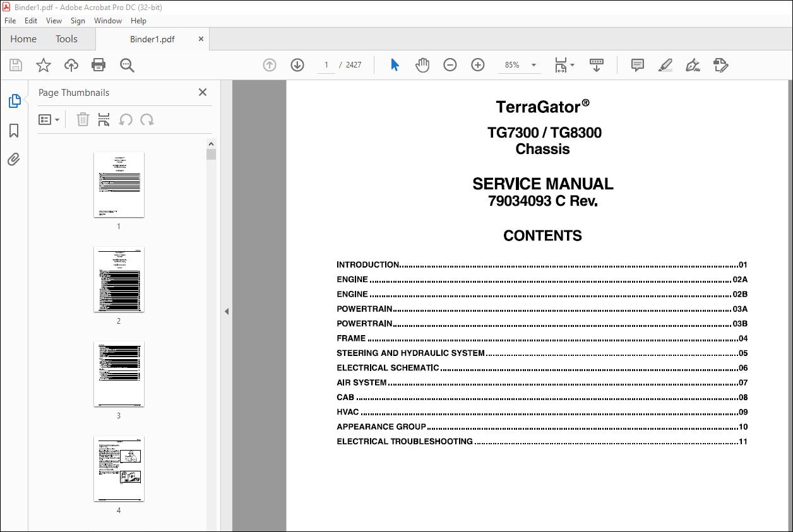Click the thumbnails panel scrollbar up arrow
Viewport: 793px width, 532px height.
211,143
